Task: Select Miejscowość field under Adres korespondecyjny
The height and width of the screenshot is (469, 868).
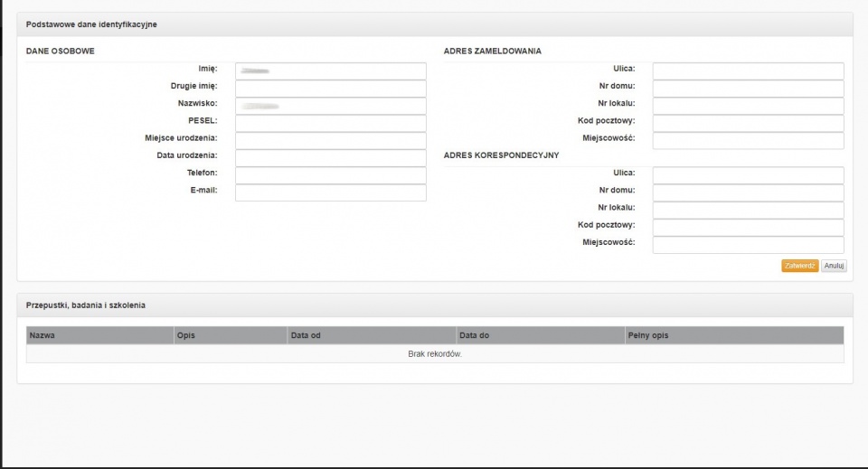Action: pyautogui.click(x=749, y=245)
